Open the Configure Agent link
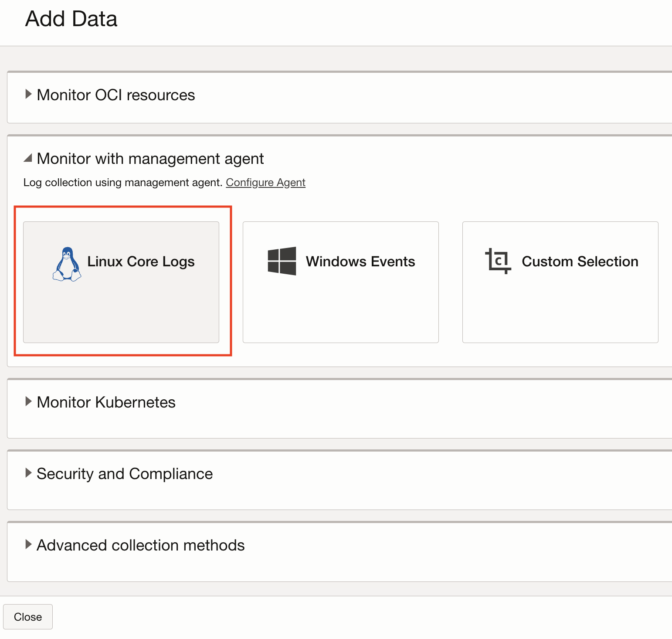 [x=265, y=182]
